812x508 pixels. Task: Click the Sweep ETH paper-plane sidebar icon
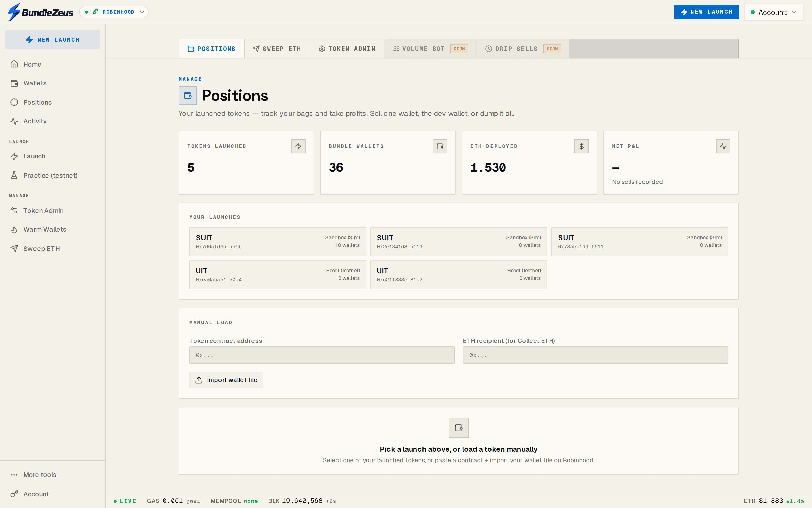[x=14, y=249]
